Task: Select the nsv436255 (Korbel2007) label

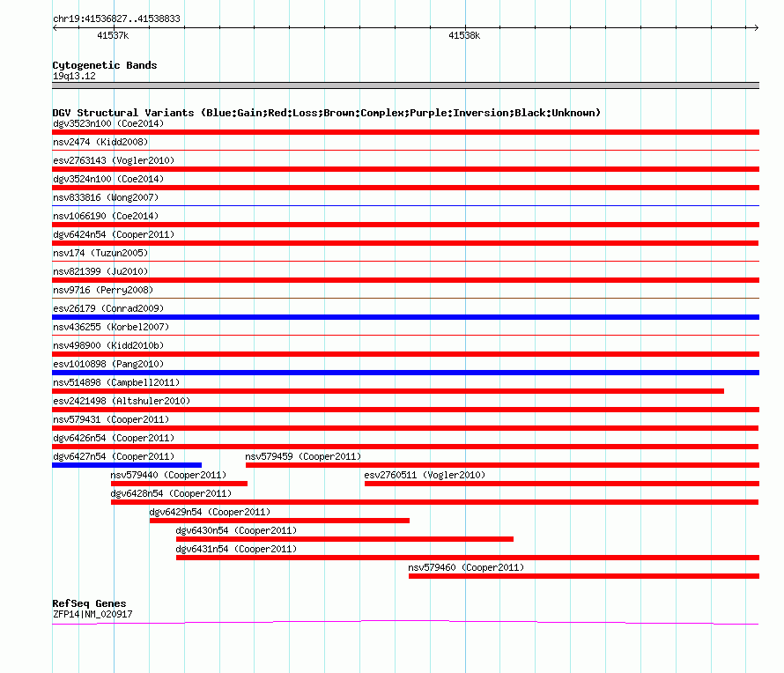Action: pos(111,327)
